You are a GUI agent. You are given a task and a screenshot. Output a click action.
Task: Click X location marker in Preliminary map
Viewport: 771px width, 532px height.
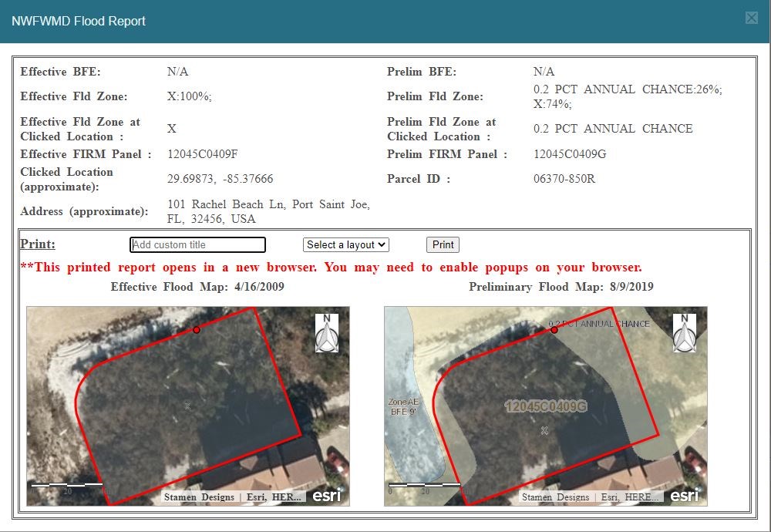544,430
